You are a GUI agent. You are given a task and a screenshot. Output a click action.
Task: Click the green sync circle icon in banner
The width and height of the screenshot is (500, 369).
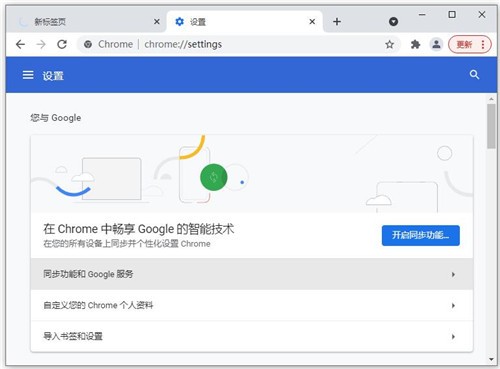[x=214, y=177]
